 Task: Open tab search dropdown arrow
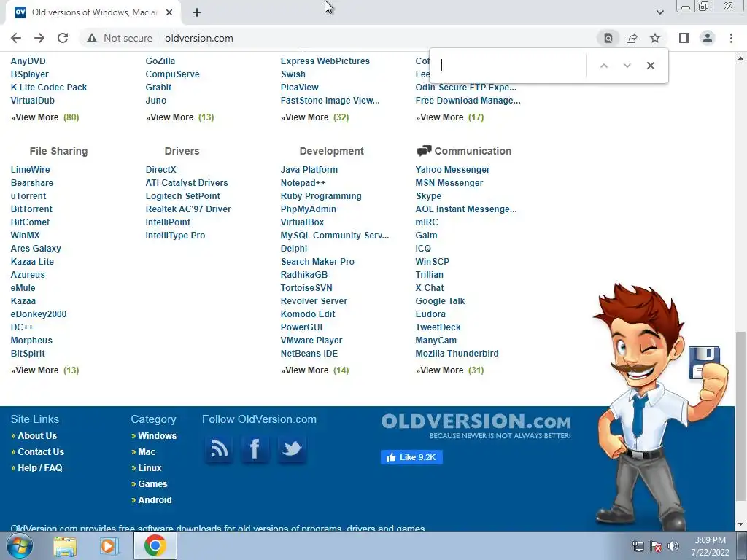pyautogui.click(x=659, y=12)
